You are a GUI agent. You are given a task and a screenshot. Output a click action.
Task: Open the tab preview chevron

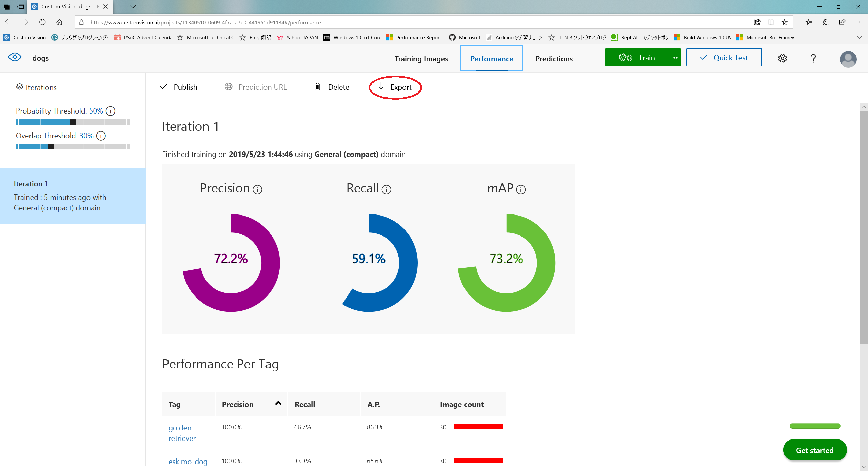(x=133, y=7)
